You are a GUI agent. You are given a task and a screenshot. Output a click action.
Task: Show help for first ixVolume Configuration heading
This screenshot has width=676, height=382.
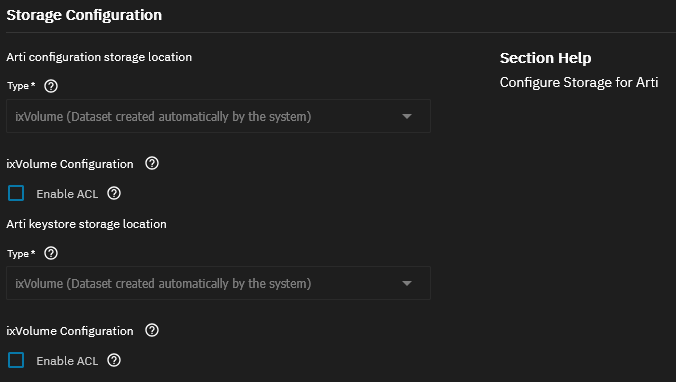(152, 163)
